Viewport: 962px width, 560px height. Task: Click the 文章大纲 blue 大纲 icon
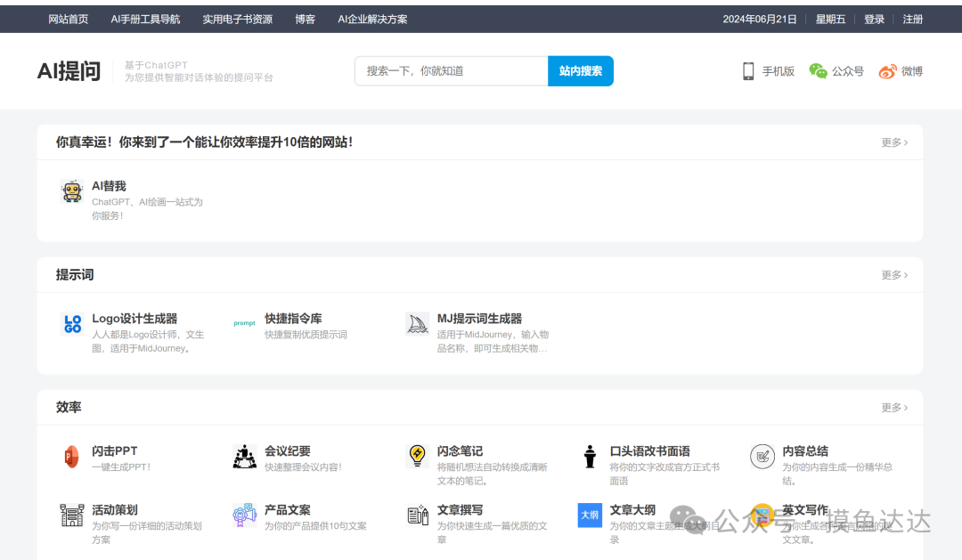[x=589, y=515]
